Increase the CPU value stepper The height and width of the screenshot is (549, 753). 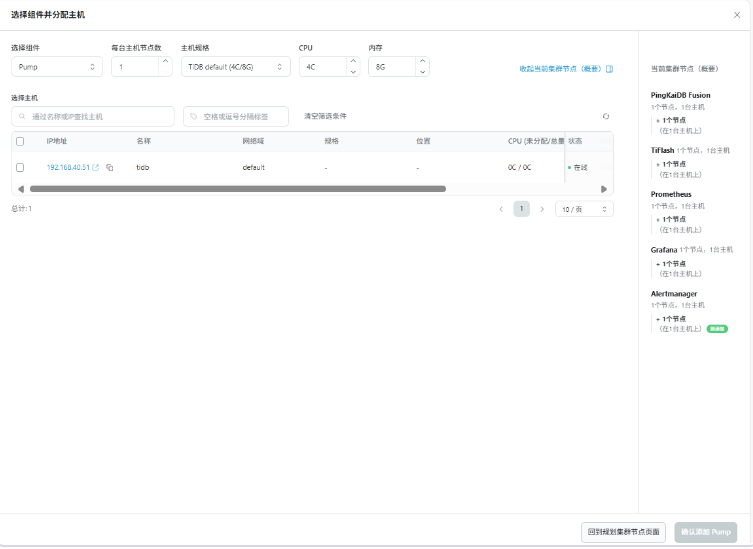tap(352, 61)
